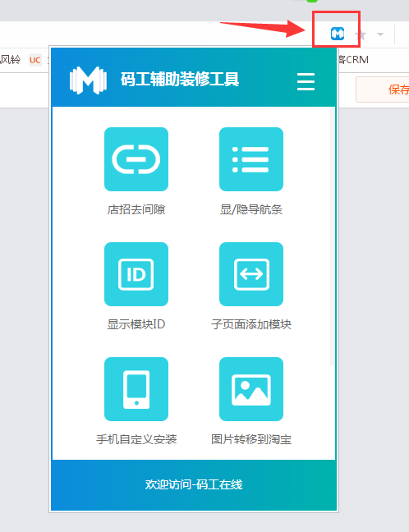Click the 店招去间隙 text label
This screenshot has height=532, width=409.
pyautogui.click(x=136, y=209)
